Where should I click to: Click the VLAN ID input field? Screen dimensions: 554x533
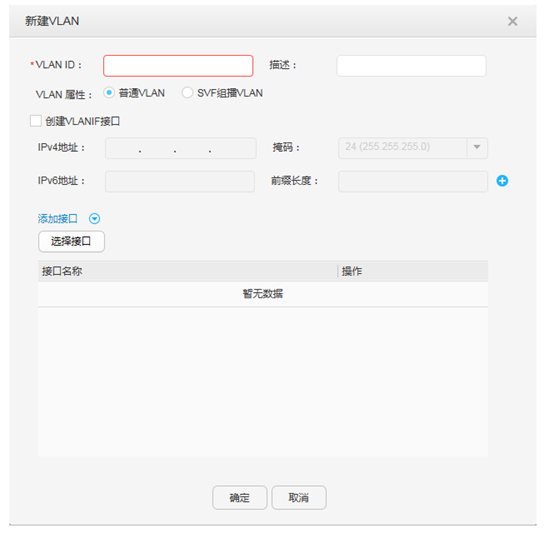coord(178,66)
